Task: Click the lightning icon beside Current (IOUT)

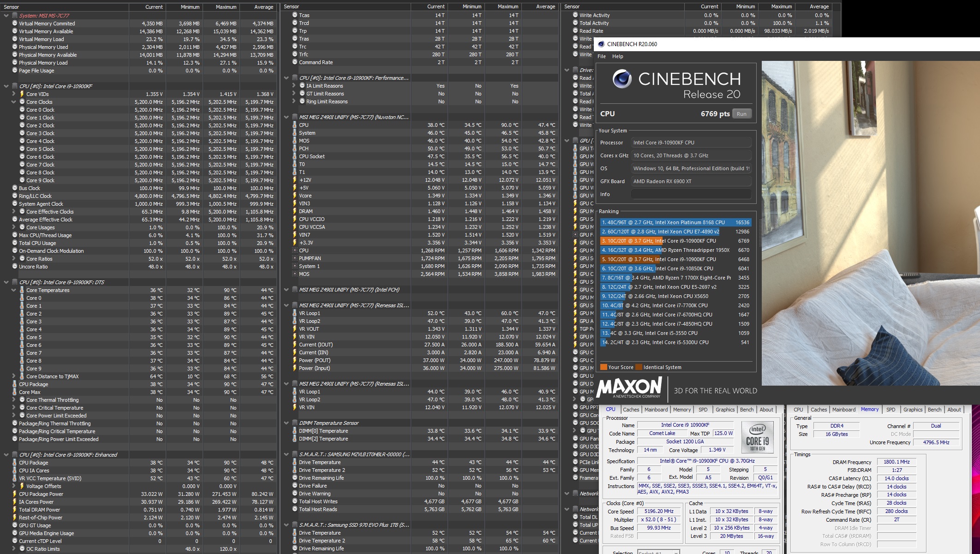Action: click(295, 345)
